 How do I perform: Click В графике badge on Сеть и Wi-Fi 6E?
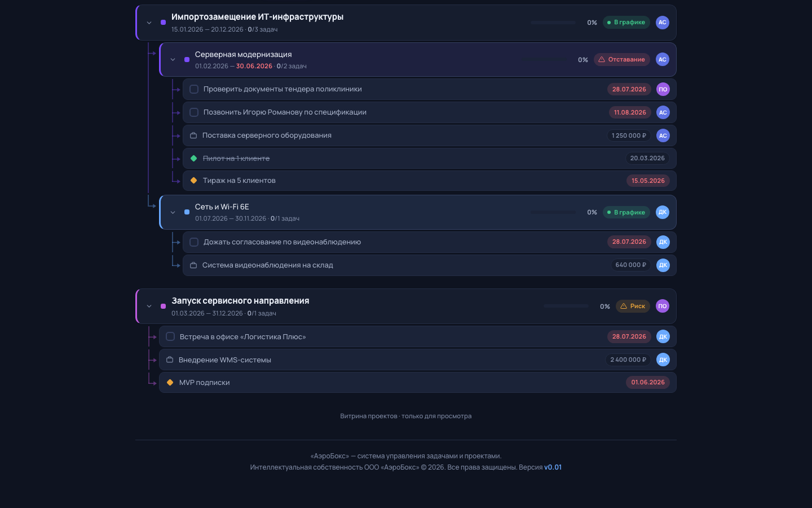tap(626, 212)
